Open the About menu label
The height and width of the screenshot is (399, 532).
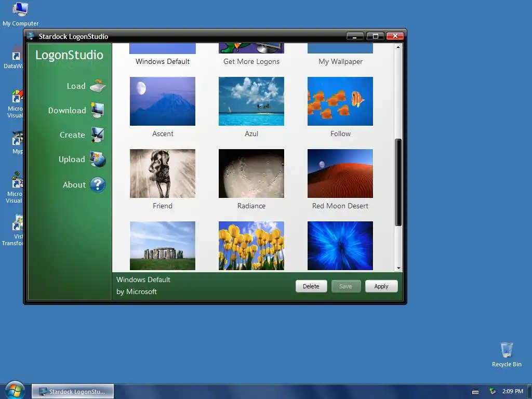(74, 185)
